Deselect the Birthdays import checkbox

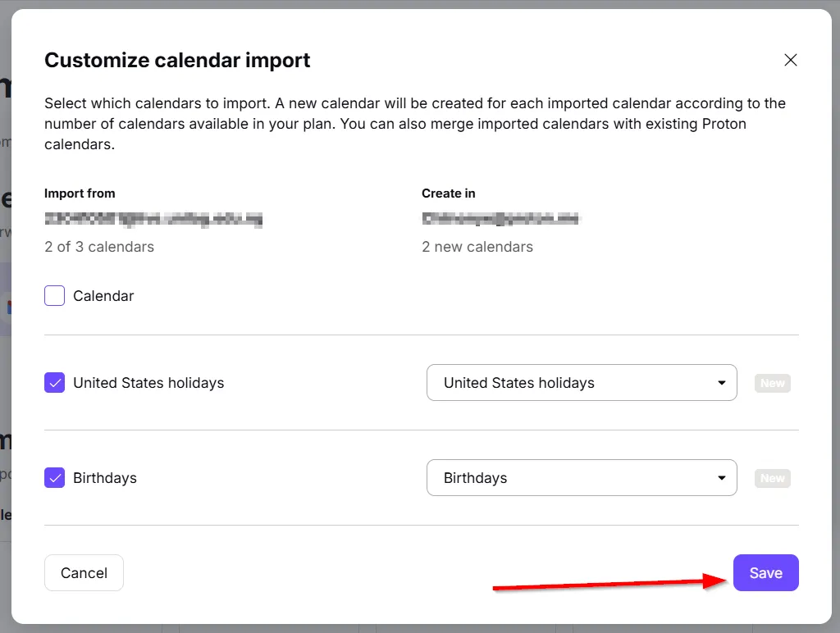(x=55, y=478)
